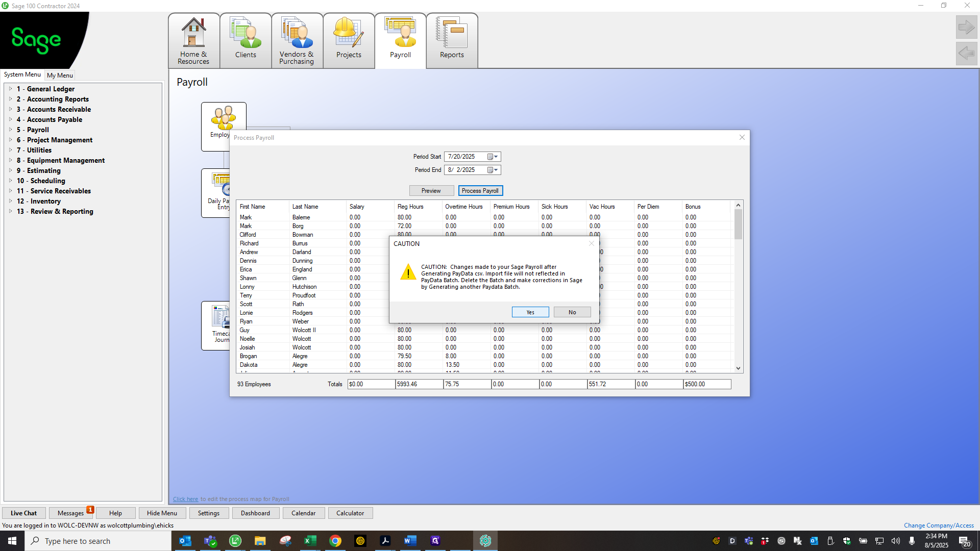Expand 8 - Equipment Management tree node
The width and height of the screenshot is (980, 551).
(x=10, y=160)
